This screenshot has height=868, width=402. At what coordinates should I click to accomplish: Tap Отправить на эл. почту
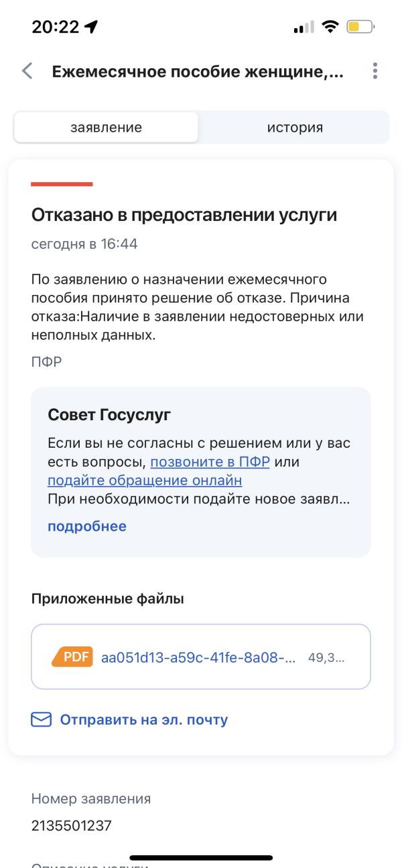click(x=144, y=720)
